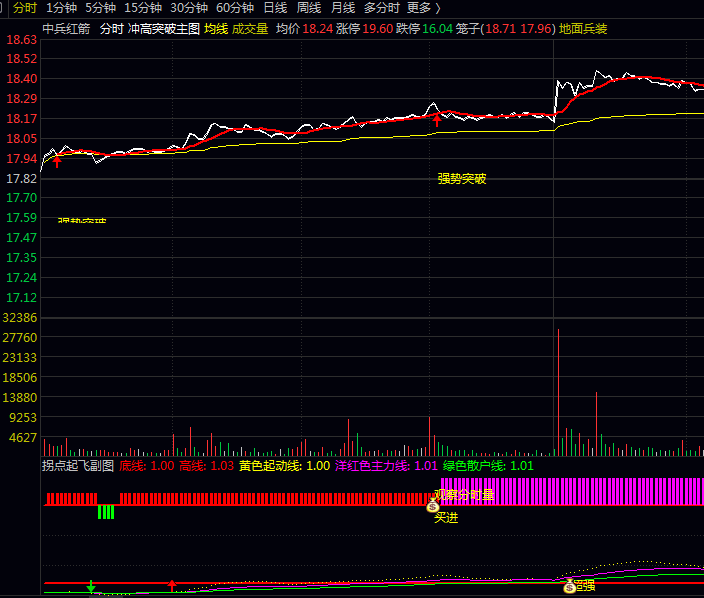Click stock name 中兵红箭
Screen dimensions: 704x598
(x=66, y=29)
